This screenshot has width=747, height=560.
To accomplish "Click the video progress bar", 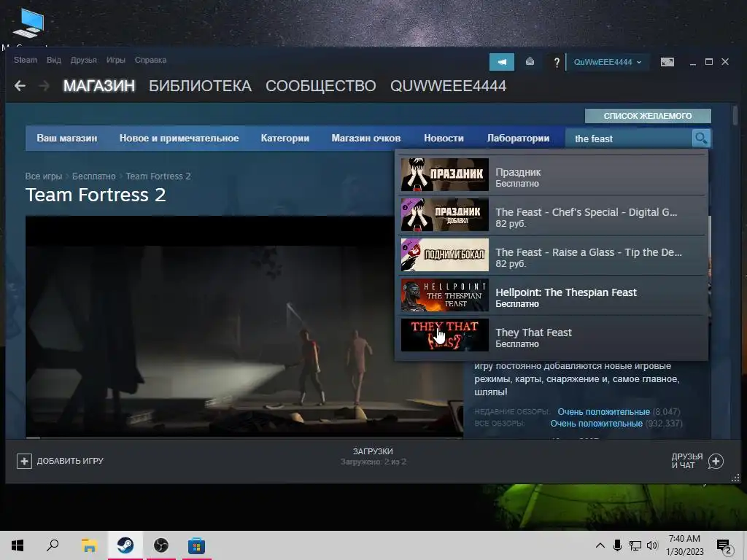I will (x=244, y=437).
